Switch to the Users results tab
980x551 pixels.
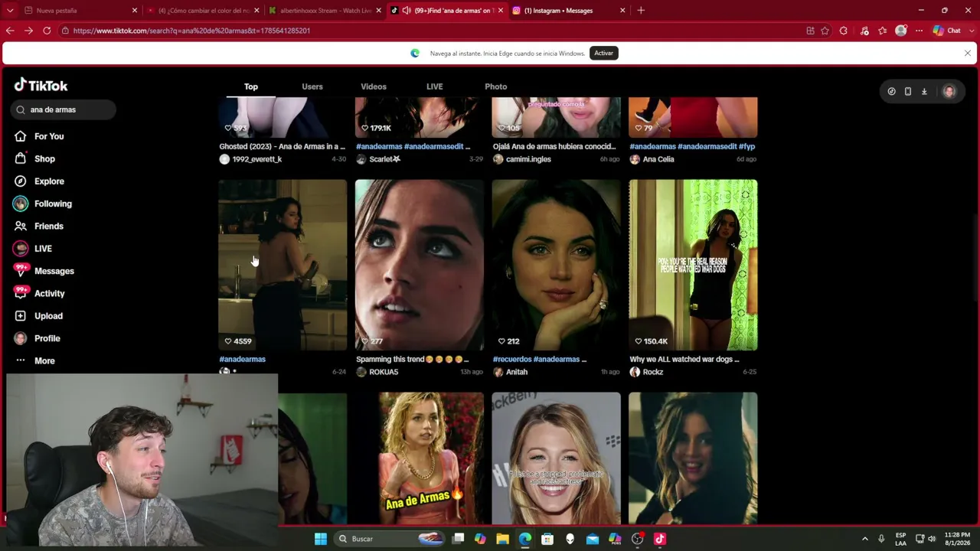(312, 86)
